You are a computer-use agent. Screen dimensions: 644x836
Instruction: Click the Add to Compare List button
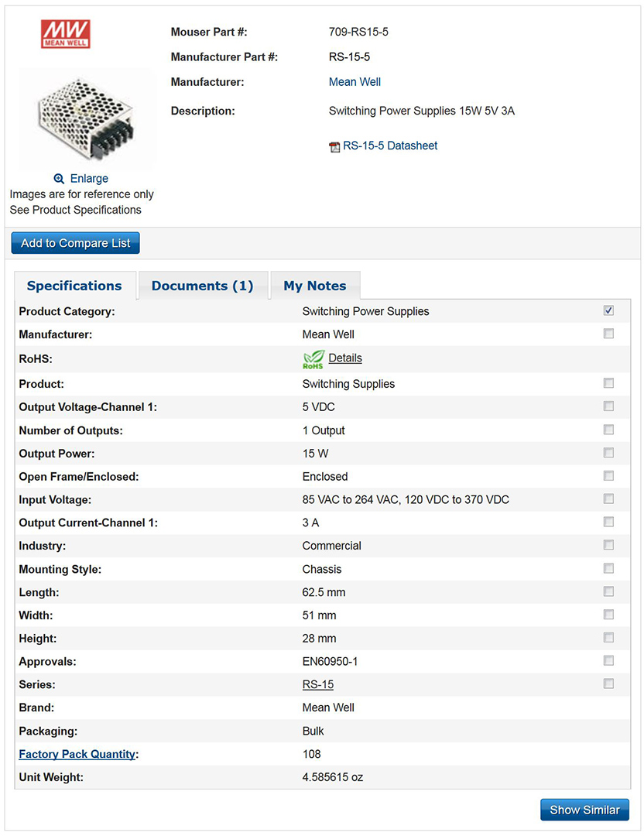pyautogui.click(x=75, y=242)
